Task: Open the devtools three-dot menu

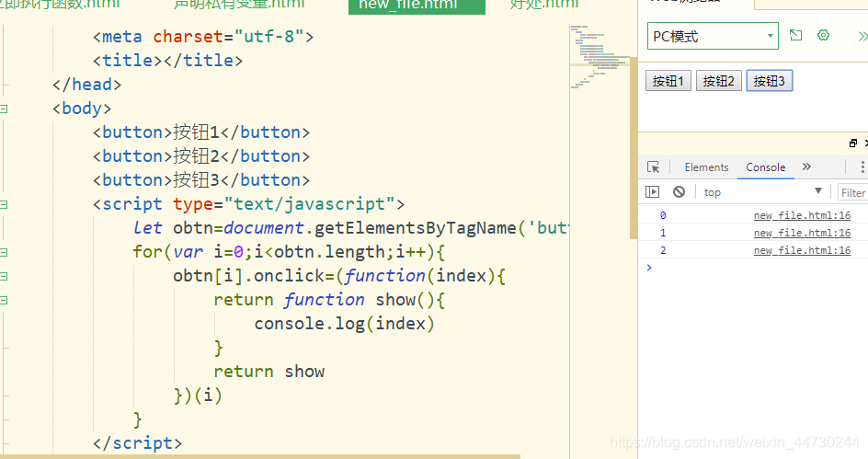Action: (862, 166)
